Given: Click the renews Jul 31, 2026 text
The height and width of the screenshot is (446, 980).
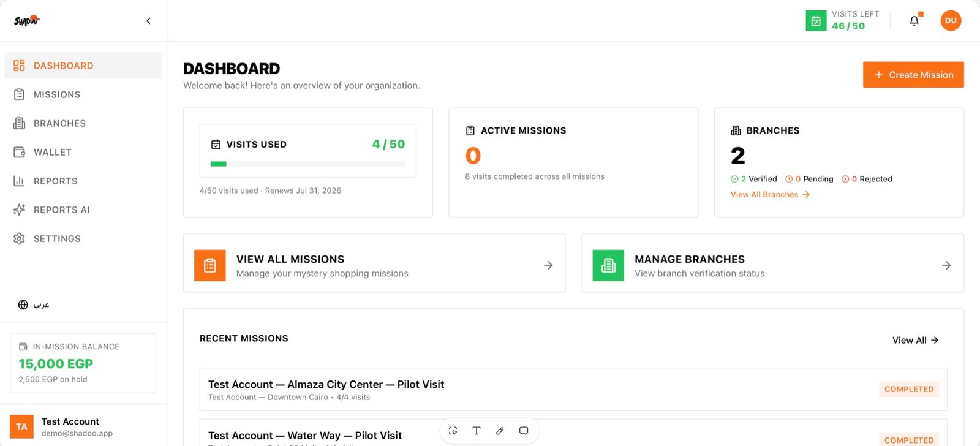Looking at the screenshot, I should (303, 191).
